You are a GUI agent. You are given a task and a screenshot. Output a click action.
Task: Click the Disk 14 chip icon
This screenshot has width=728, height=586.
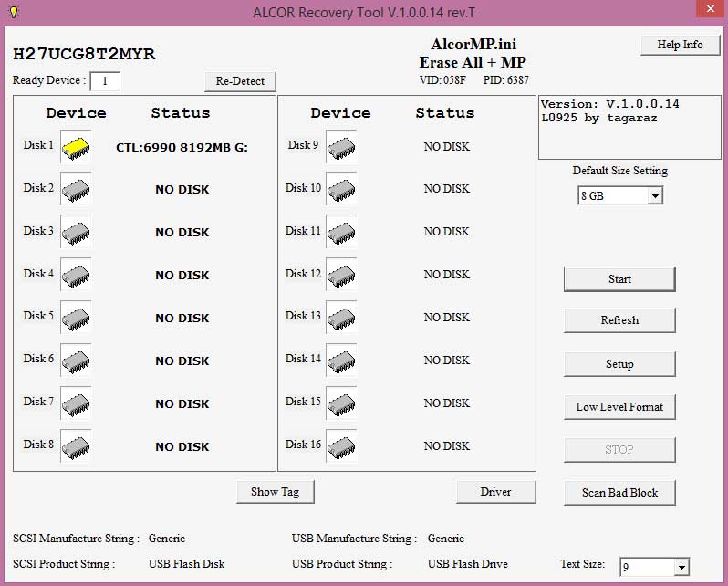[x=341, y=361]
